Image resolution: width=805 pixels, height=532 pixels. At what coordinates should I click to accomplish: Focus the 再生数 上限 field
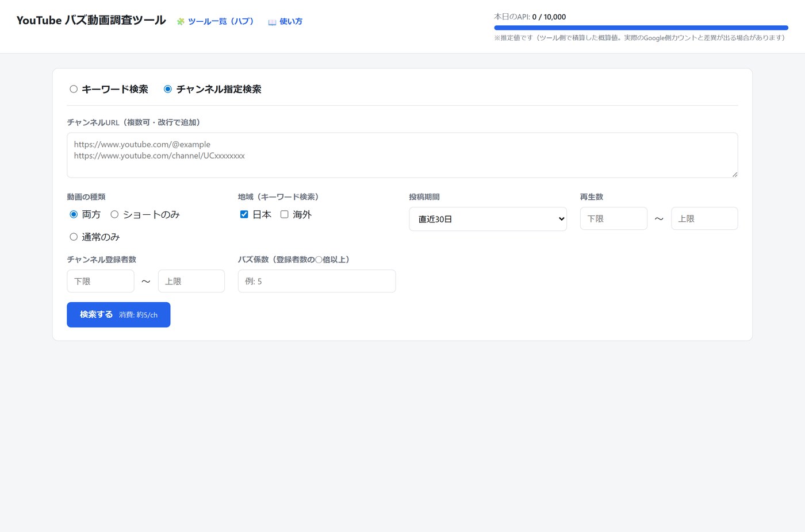[x=704, y=218]
